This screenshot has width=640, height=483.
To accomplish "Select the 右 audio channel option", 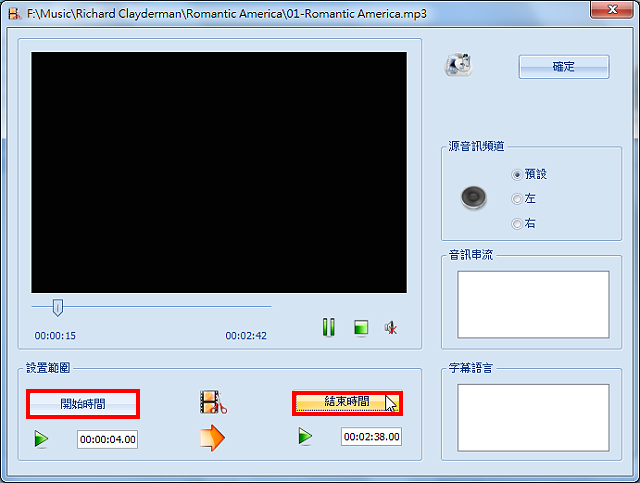I will click(x=523, y=223).
